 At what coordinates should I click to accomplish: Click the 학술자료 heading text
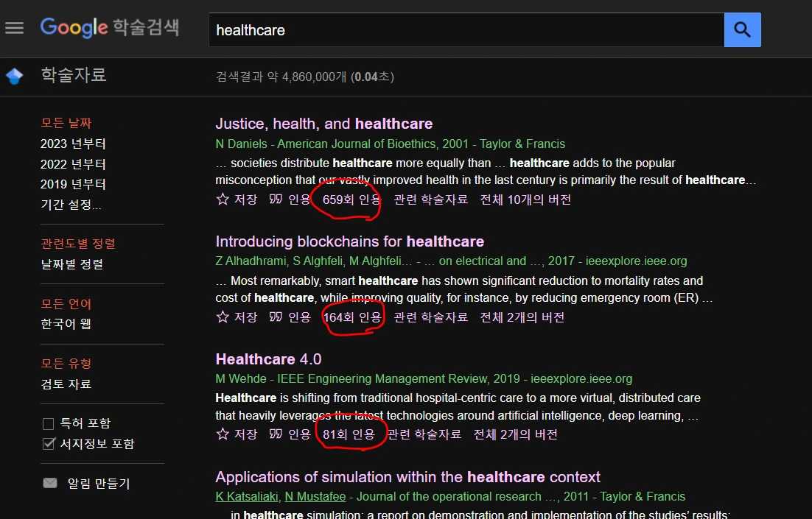[74, 75]
